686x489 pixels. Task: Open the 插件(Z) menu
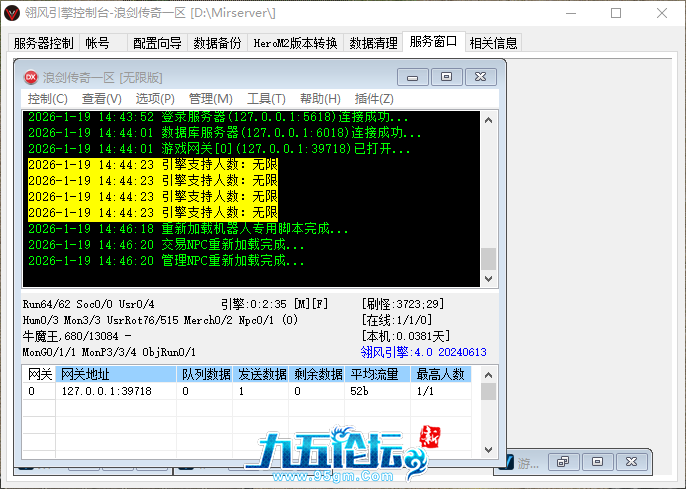point(374,99)
